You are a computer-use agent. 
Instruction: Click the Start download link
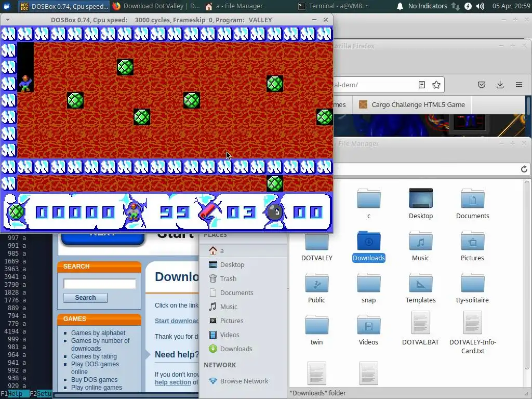177,321
